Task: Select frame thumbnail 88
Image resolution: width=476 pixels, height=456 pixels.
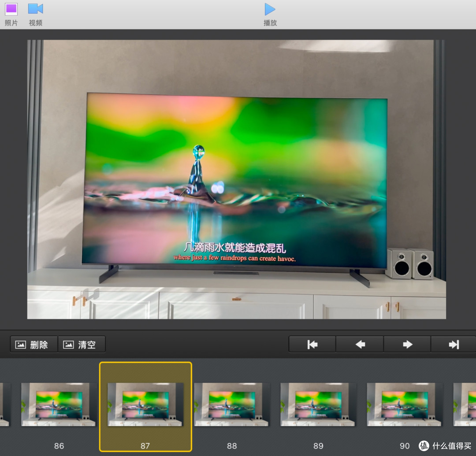Action: (x=232, y=404)
